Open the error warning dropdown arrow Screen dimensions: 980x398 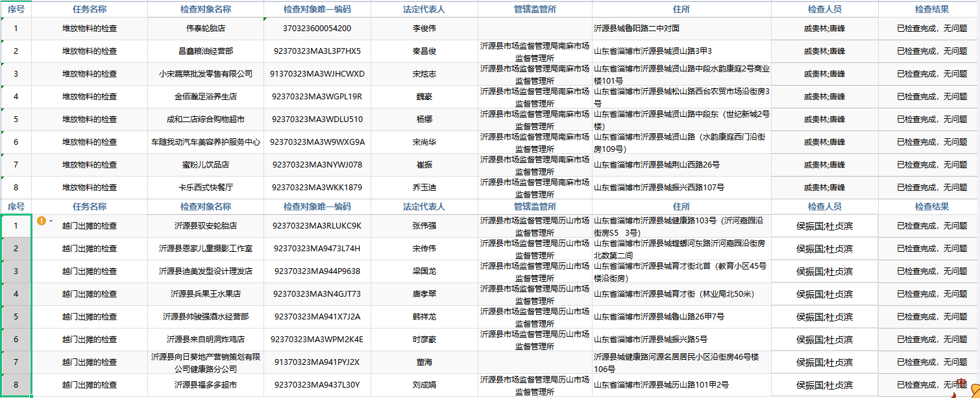point(51,221)
